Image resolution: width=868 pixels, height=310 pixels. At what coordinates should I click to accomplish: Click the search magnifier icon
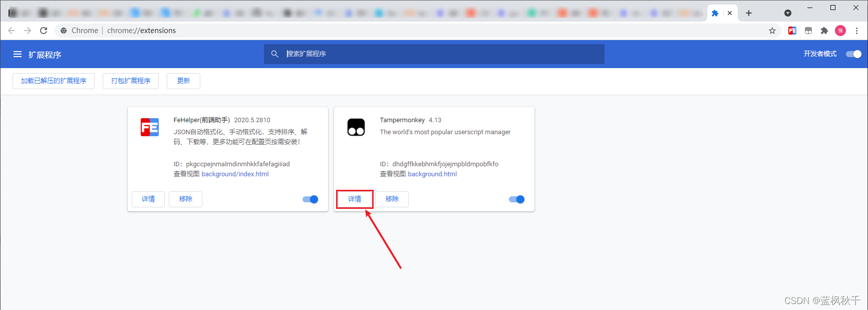[x=274, y=54]
